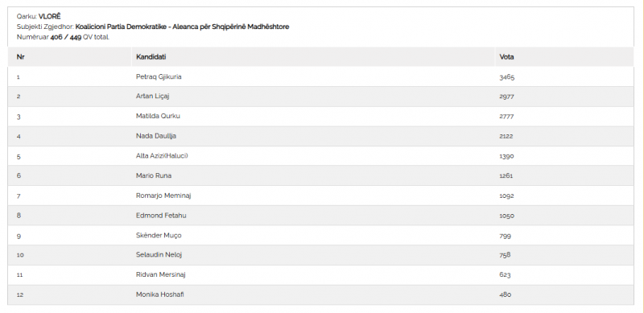Select candidate Nada Daullja
The width and height of the screenshot is (644, 313).
tap(156, 136)
